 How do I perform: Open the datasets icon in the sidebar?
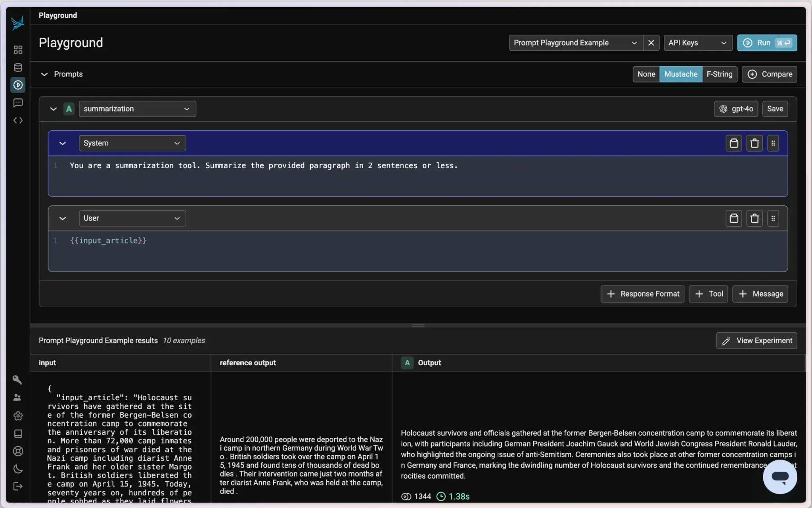[18, 67]
